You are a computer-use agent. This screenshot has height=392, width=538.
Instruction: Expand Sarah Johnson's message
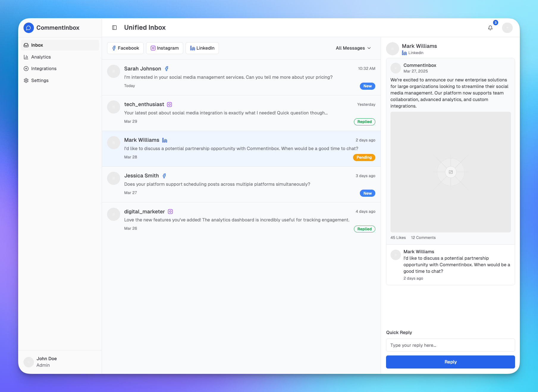click(241, 77)
